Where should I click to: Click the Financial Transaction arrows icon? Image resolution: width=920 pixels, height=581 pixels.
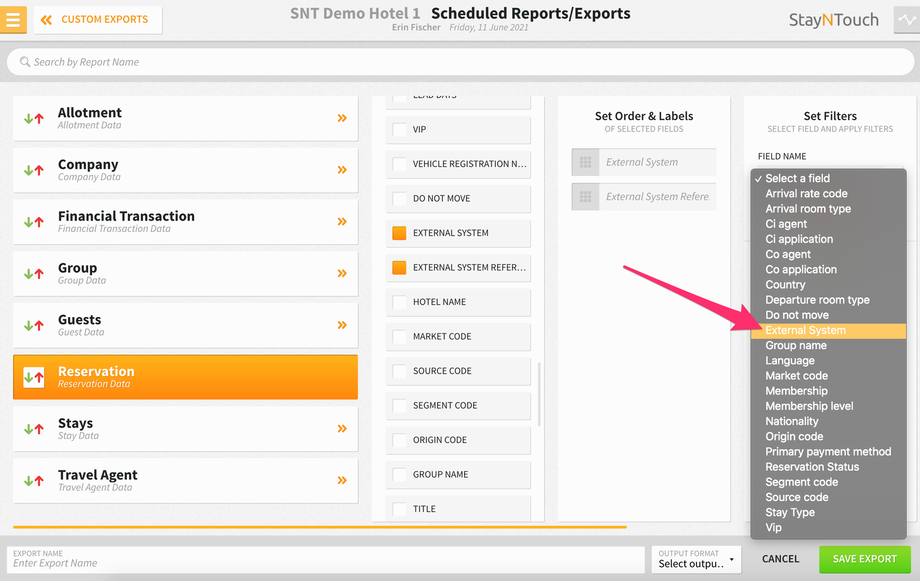click(x=34, y=222)
